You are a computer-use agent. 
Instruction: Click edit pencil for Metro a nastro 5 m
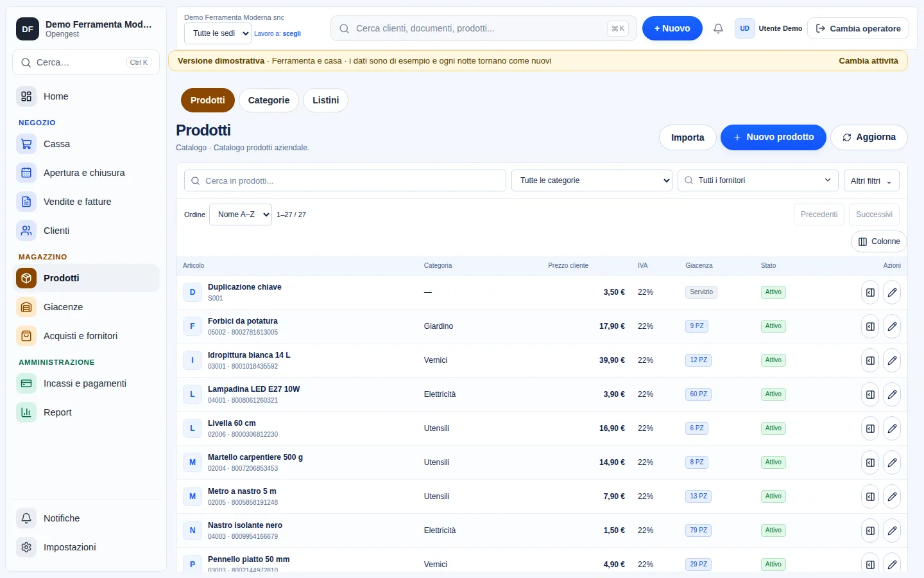tap(892, 496)
